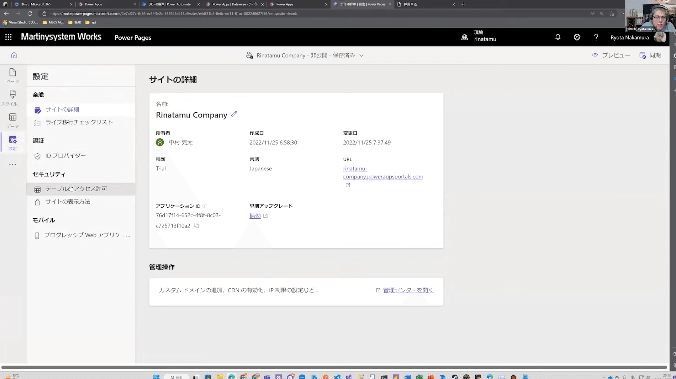Click the Martinysystem Works brand name
The height and width of the screenshot is (379, 676).
pyautogui.click(x=61, y=37)
